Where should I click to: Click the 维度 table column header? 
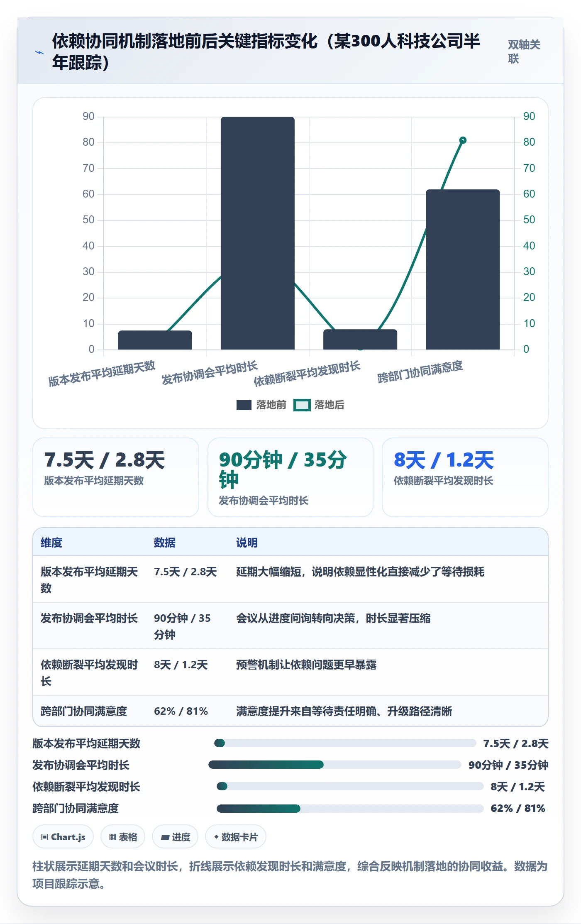click(x=51, y=543)
